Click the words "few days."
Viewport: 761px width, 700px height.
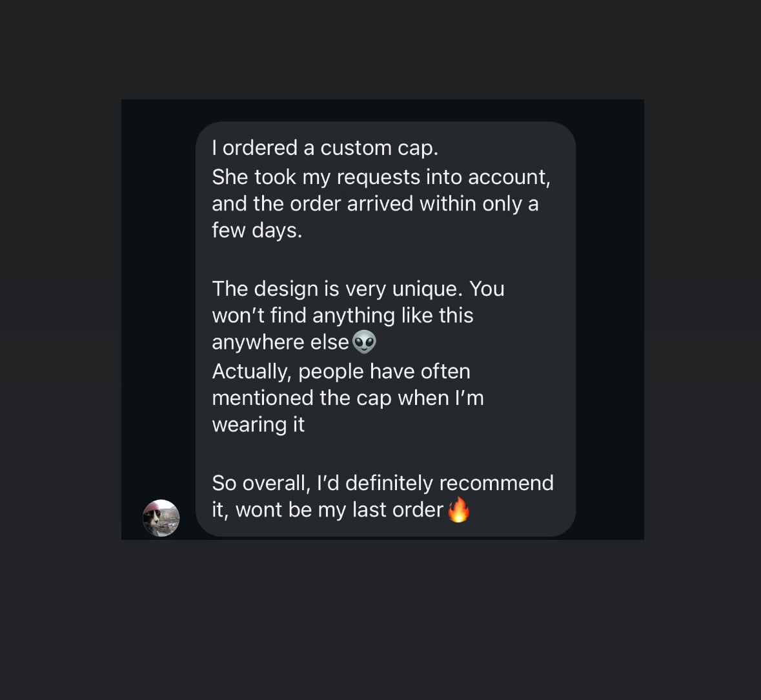click(257, 230)
